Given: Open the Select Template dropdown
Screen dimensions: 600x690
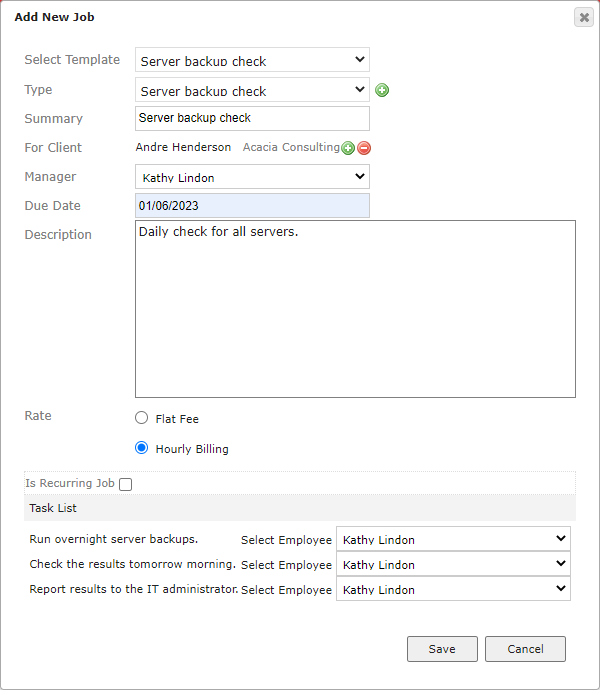Looking at the screenshot, I should 252,60.
